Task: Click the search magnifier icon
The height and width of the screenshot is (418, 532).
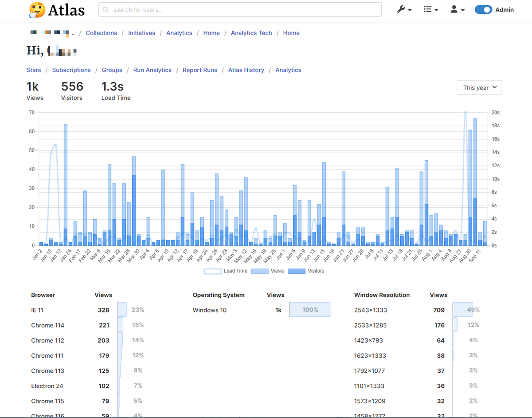Action: pos(106,9)
